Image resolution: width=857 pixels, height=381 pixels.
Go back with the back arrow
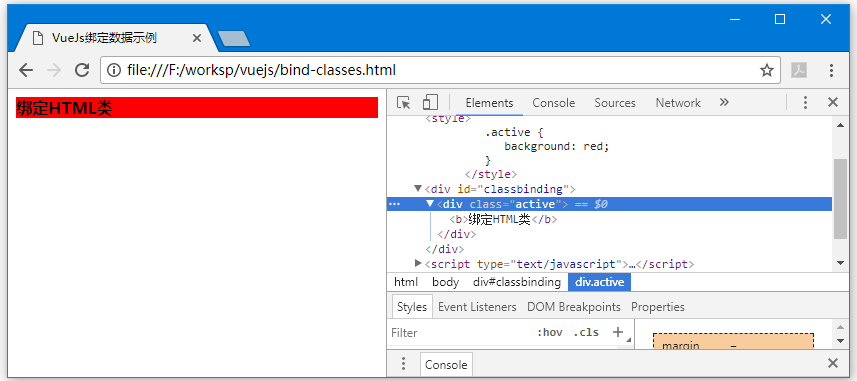coord(26,70)
